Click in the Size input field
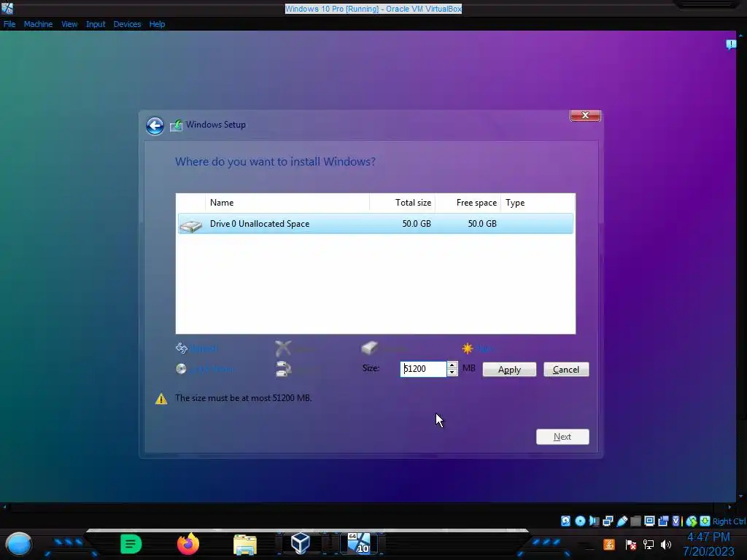 click(424, 369)
